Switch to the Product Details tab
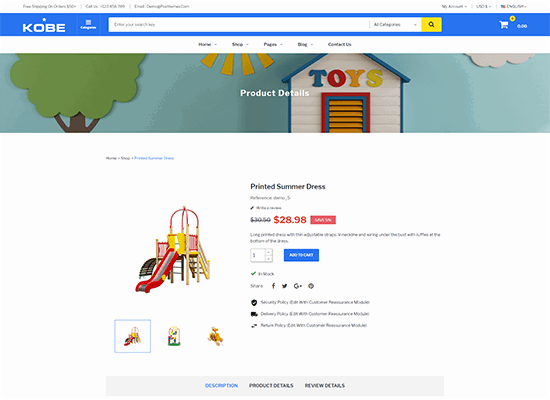This screenshot has height=400, width=550. coord(271,386)
